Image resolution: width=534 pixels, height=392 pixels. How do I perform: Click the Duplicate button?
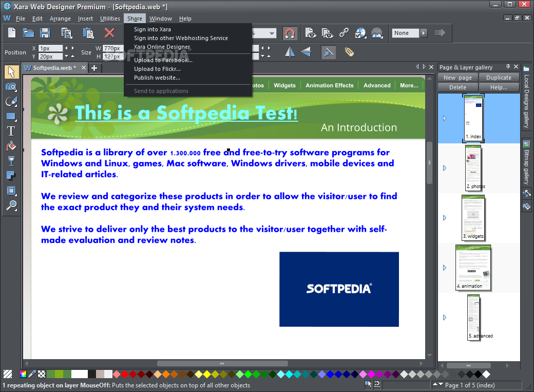(x=499, y=78)
